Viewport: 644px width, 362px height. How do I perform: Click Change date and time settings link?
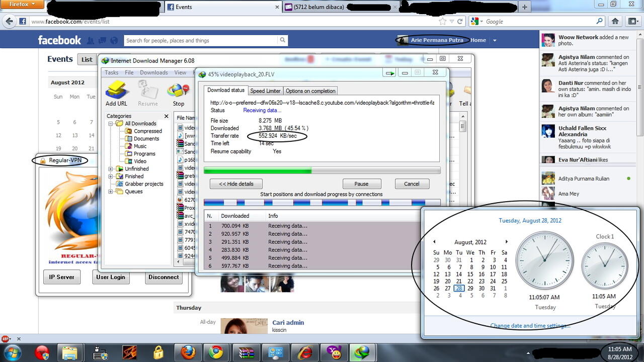click(x=530, y=325)
